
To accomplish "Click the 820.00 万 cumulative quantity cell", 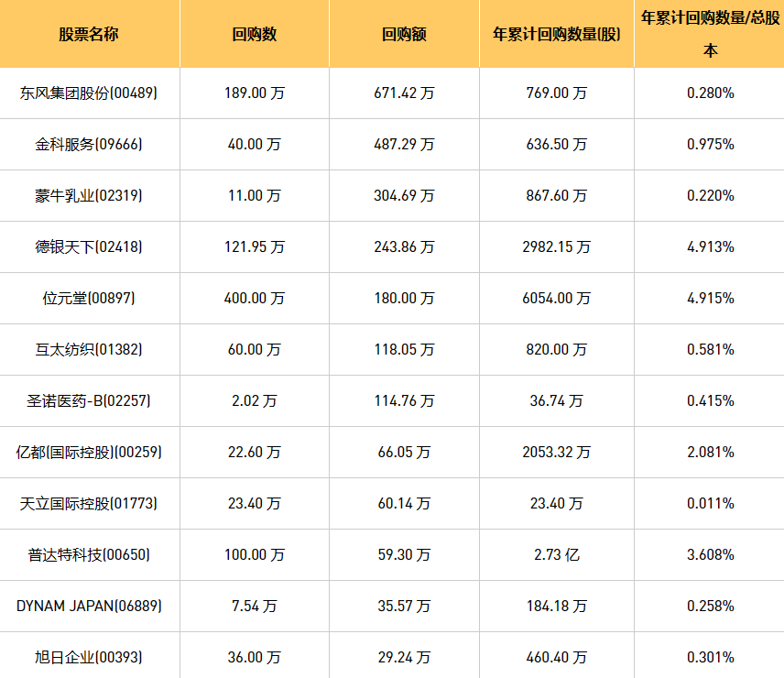I will pyautogui.click(x=557, y=349).
